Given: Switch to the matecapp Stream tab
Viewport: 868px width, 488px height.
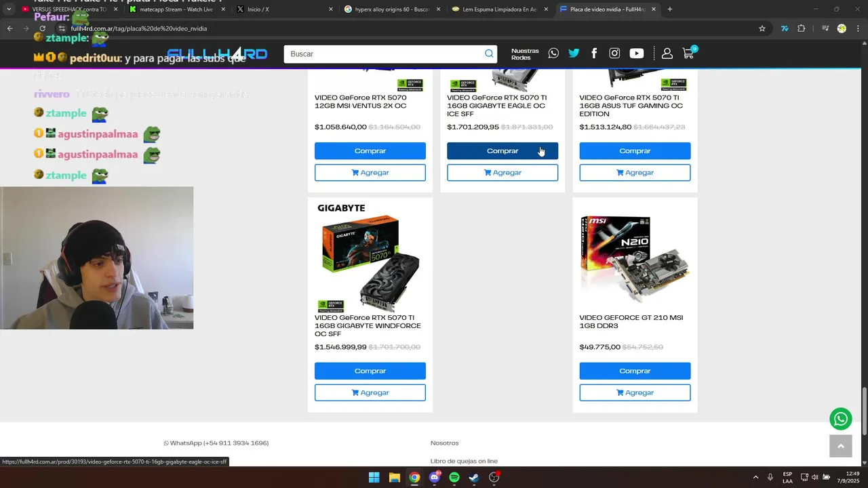Looking at the screenshot, I should [x=177, y=9].
